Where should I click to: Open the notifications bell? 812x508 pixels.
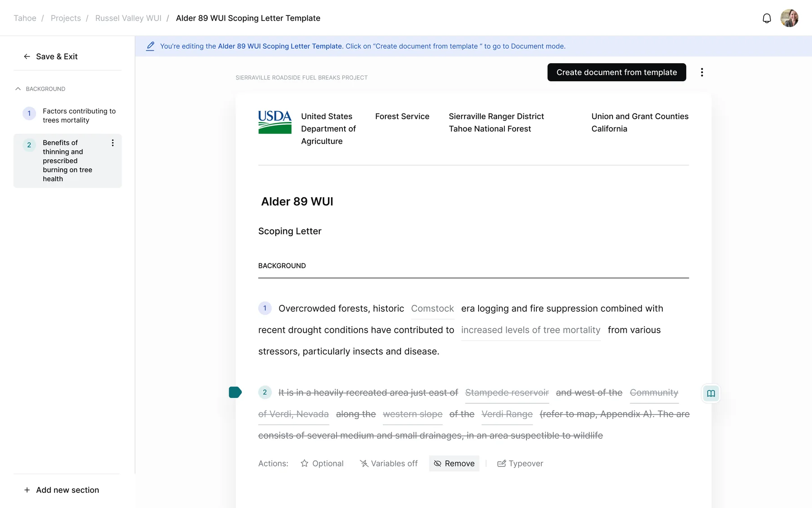pyautogui.click(x=766, y=18)
